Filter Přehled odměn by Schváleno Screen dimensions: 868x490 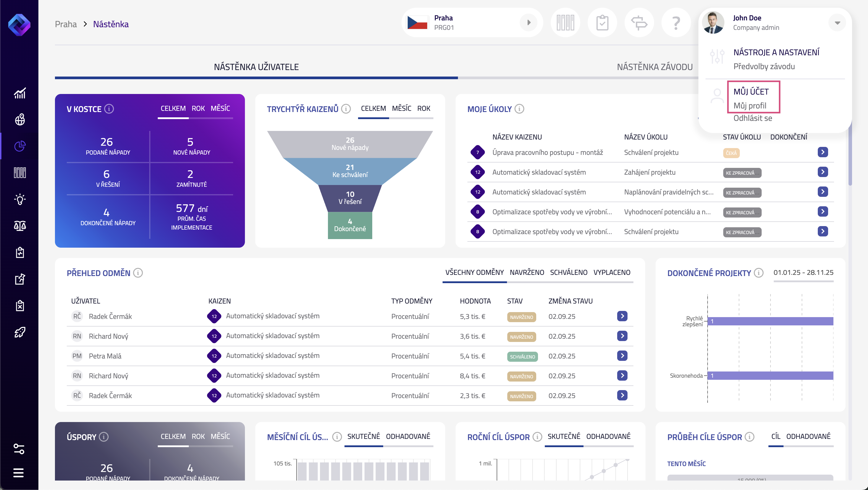(x=568, y=272)
